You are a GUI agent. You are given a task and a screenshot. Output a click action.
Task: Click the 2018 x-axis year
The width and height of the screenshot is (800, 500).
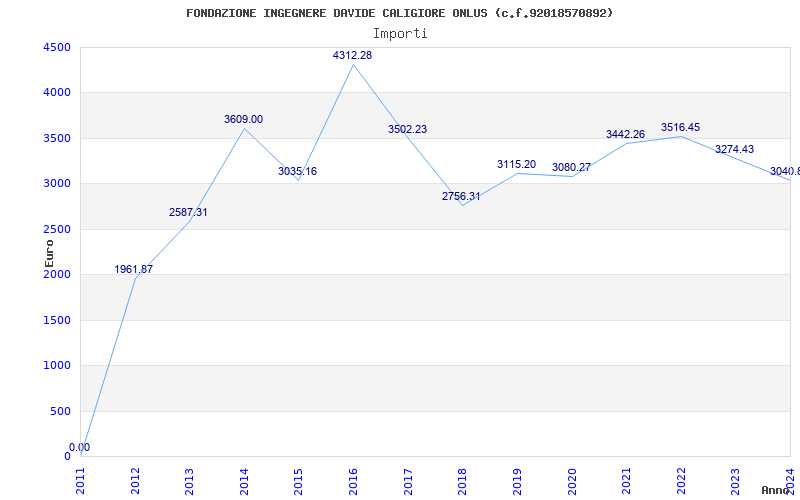[463, 481]
